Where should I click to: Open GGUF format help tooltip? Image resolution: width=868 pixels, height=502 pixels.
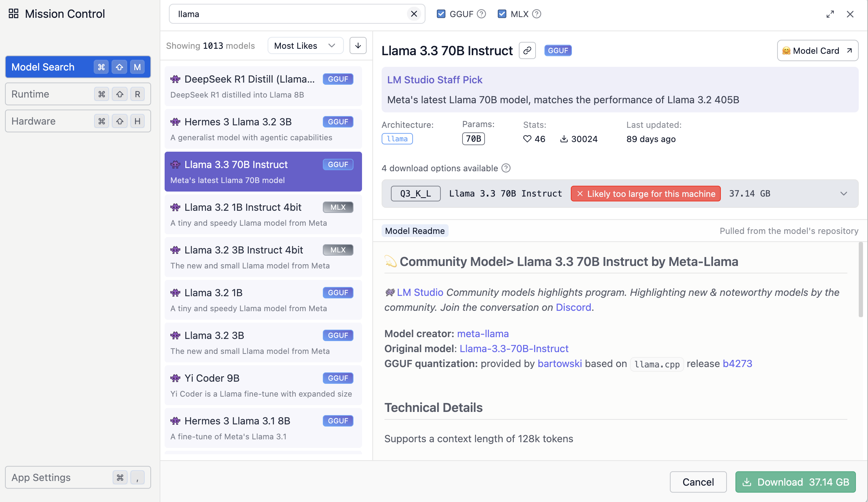(481, 14)
